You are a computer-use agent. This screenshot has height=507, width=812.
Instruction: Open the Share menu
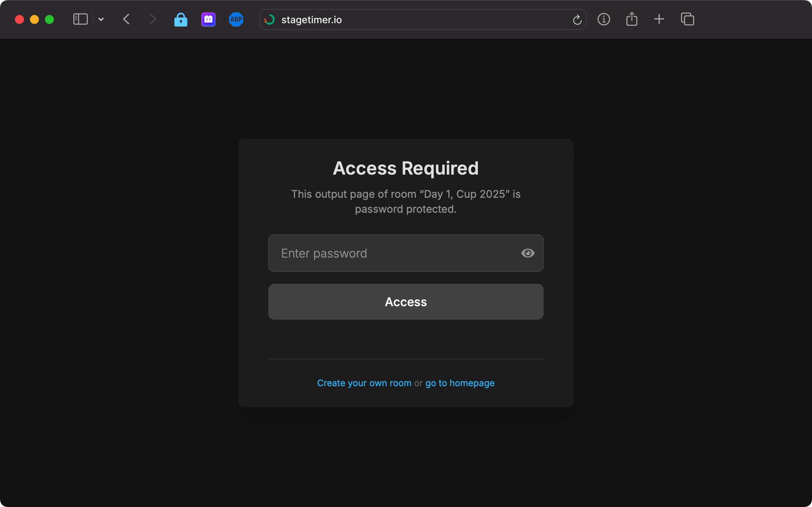pos(632,19)
